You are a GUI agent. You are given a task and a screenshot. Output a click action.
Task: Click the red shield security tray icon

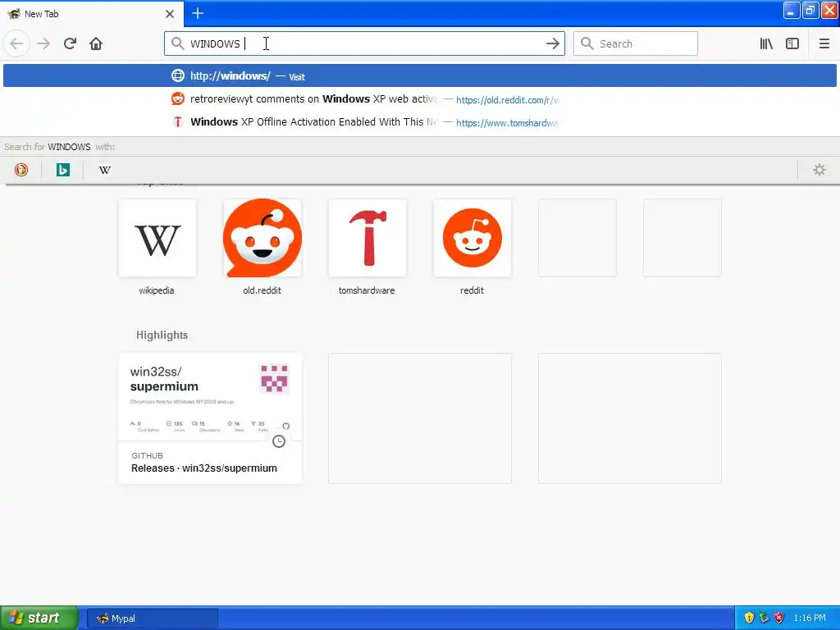(779, 618)
